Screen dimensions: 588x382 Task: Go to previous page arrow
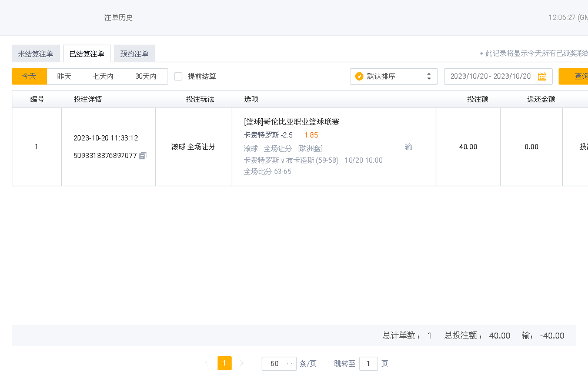tap(206, 363)
